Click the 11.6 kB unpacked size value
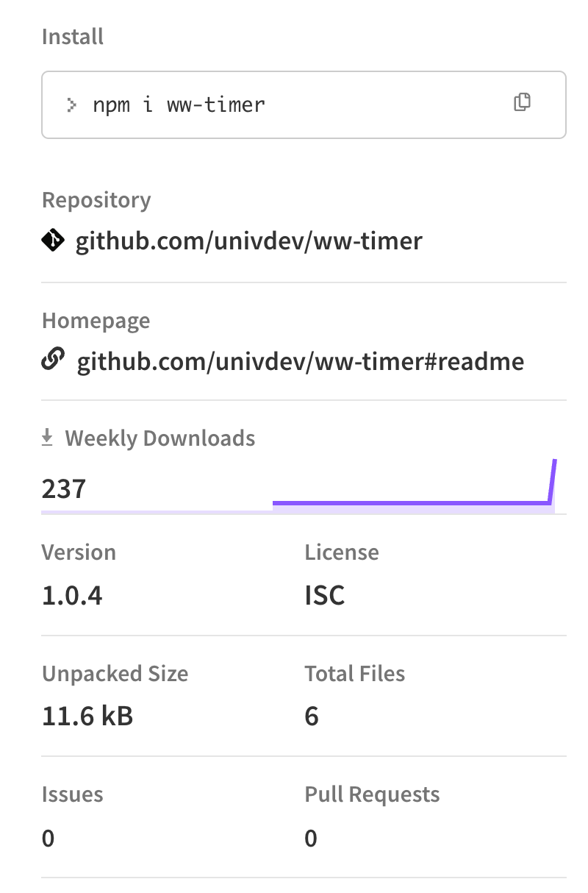This screenshot has width=588, height=893. tap(87, 716)
